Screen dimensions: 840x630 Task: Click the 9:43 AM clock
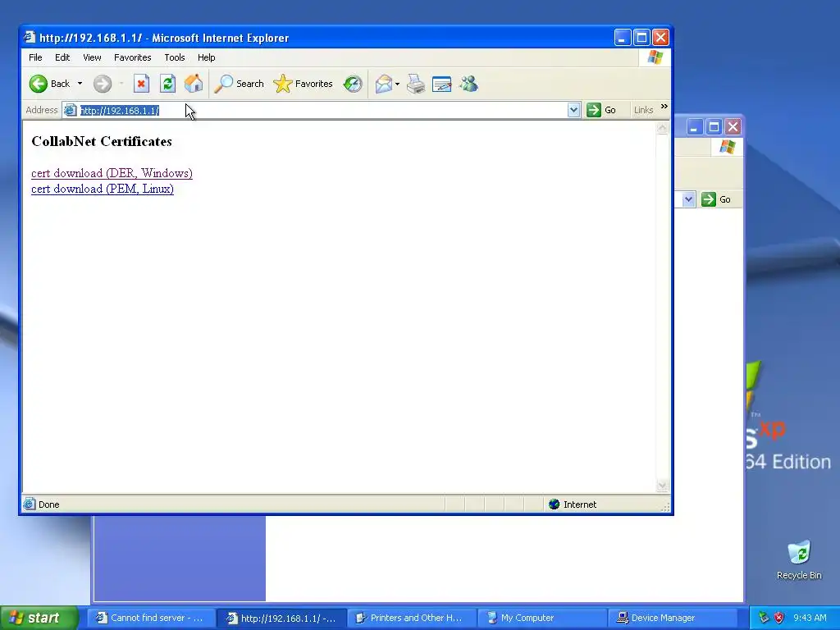tap(810, 618)
